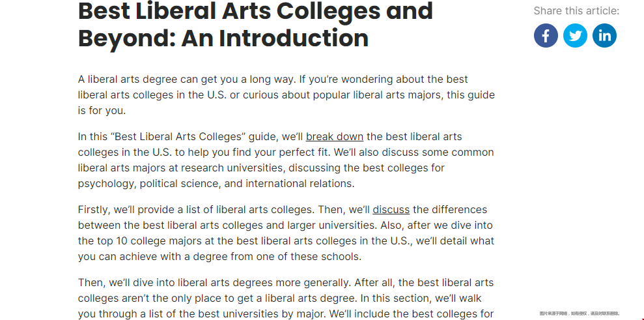Click the "Share this article:" label

(576, 11)
